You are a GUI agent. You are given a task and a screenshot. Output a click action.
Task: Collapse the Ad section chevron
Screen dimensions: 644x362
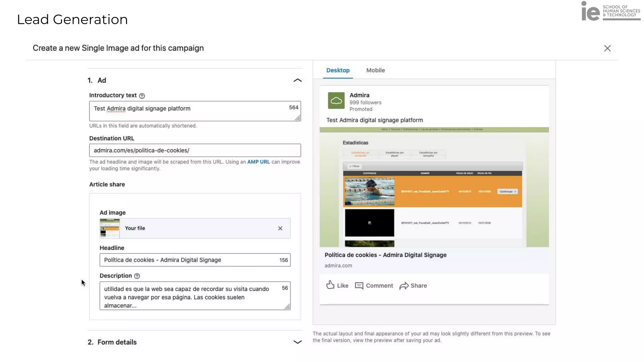[x=297, y=80]
